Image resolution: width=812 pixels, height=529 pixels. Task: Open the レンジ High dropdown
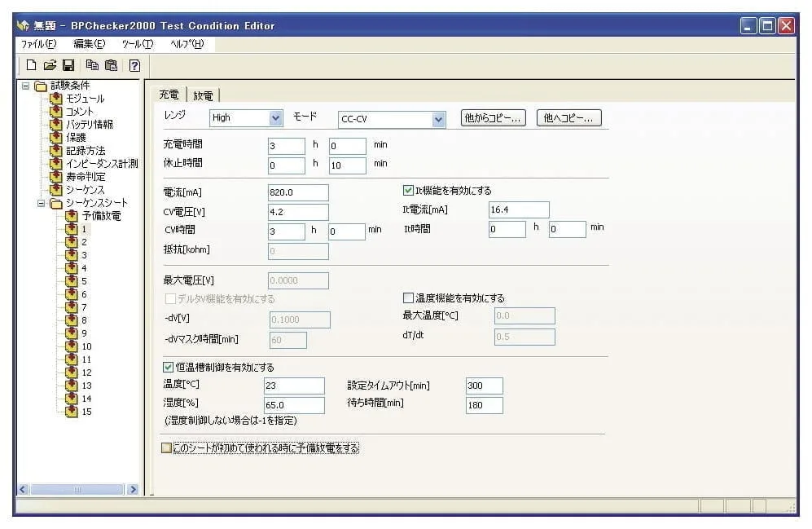[x=274, y=118]
